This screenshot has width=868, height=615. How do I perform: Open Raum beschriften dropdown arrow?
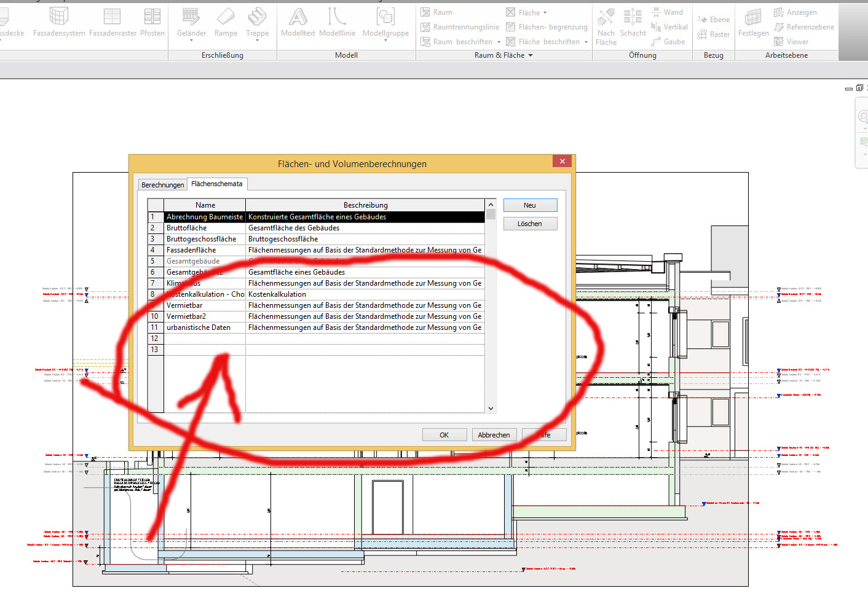(x=499, y=42)
